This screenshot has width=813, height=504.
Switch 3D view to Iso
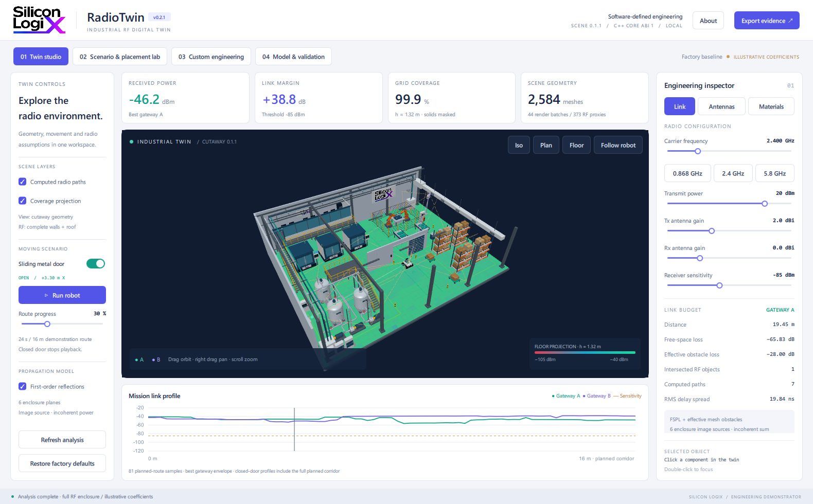[x=519, y=145]
